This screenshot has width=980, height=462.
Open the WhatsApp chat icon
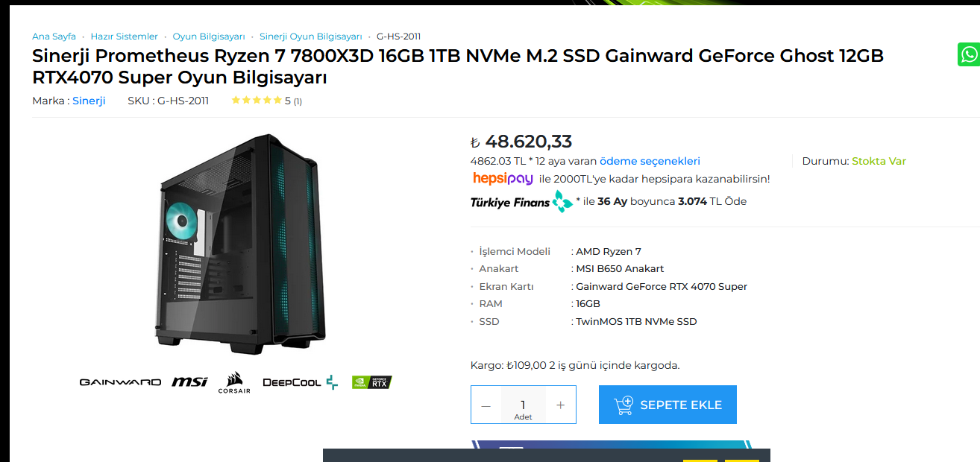(x=968, y=54)
